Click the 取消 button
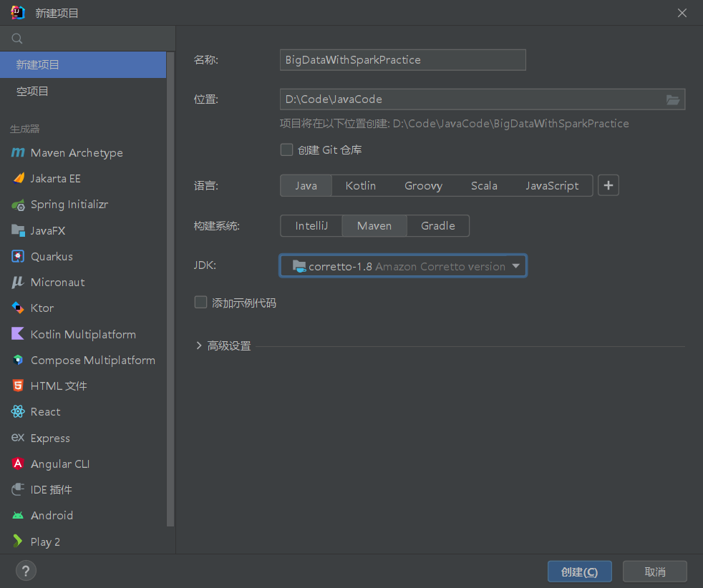Viewport: 703px width, 588px height. [654, 572]
